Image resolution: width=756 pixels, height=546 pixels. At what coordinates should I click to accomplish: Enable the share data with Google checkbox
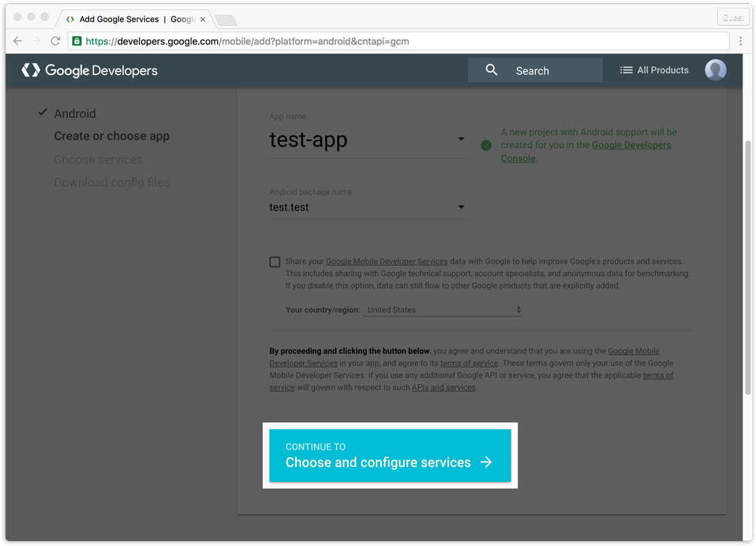click(x=275, y=262)
